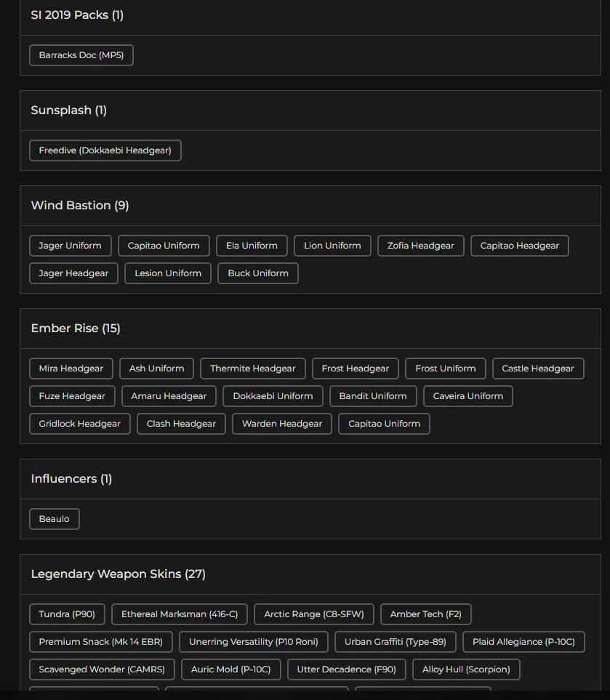The width and height of the screenshot is (610, 700).
Task: Select the Alloy Hull (Scorpion) skin
Action: (x=466, y=669)
